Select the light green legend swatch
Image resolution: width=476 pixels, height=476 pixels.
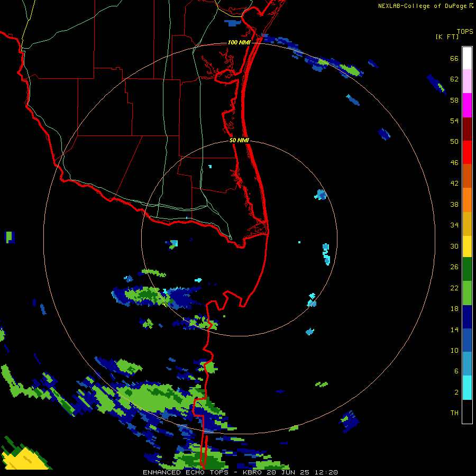467,293
